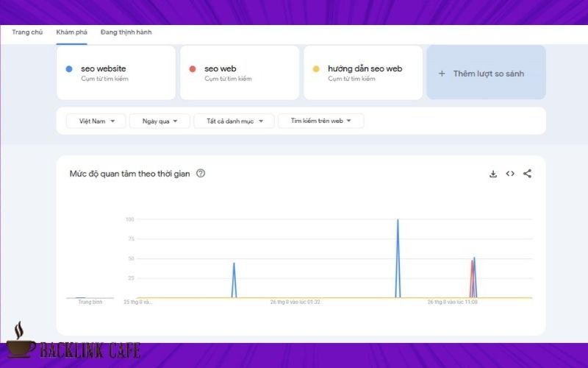Screen dimensions: 588x368
Task: Click the share chart icon
Action: [527, 174]
